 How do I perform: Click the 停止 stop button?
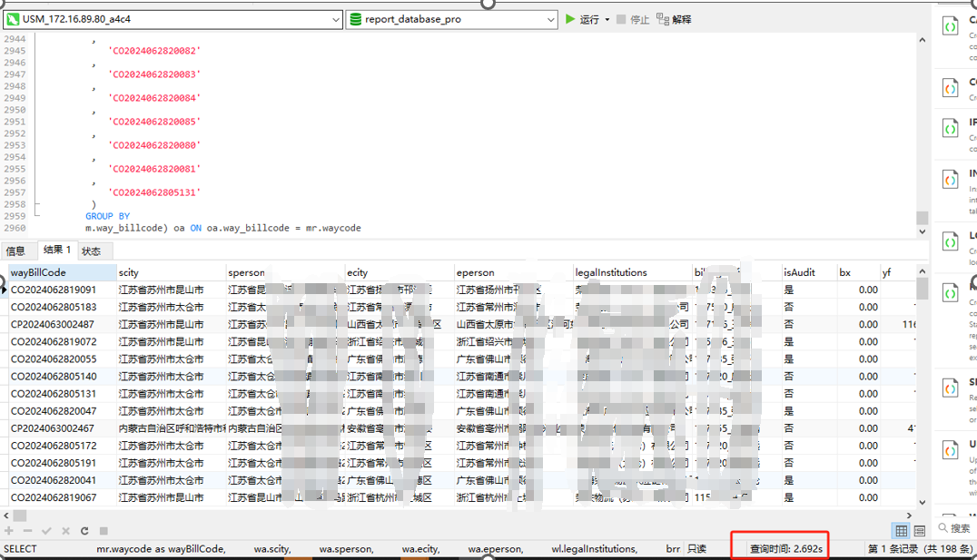[632, 19]
